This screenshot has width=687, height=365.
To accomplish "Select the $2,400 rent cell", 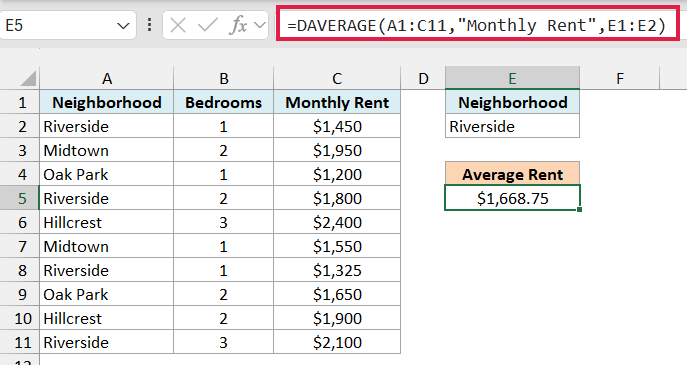I will tap(337, 223).
